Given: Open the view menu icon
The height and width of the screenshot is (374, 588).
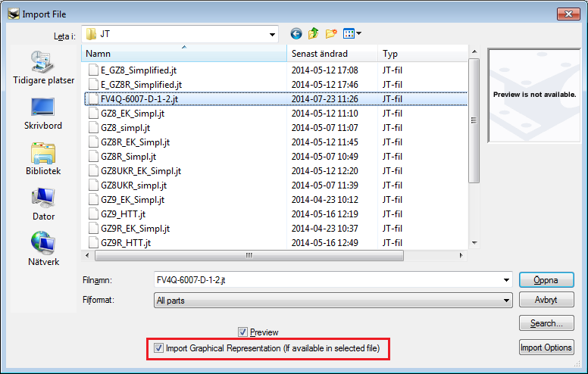Looking at the screenshot, I should pyautogui.click(x=352, y=34).
